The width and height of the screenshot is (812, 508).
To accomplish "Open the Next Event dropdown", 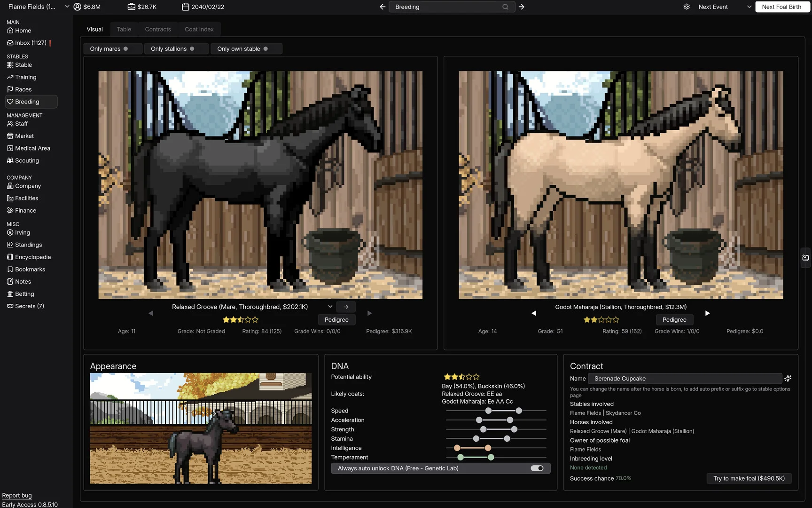I will (x=749, y=7).
